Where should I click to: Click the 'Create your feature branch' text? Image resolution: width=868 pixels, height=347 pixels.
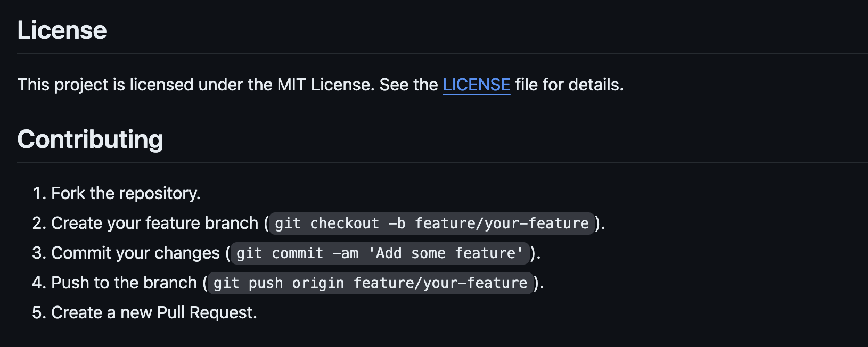[x=154, y=223]
